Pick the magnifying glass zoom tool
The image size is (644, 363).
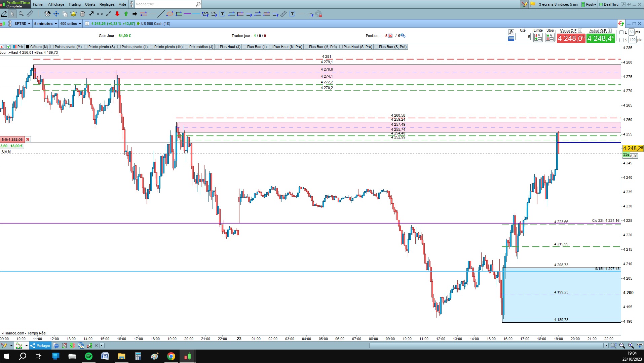point(21,14)
